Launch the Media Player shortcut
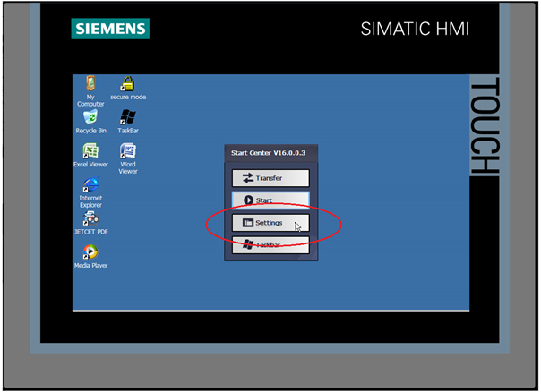This screenshot has height=392, width=541. point(90,257)
